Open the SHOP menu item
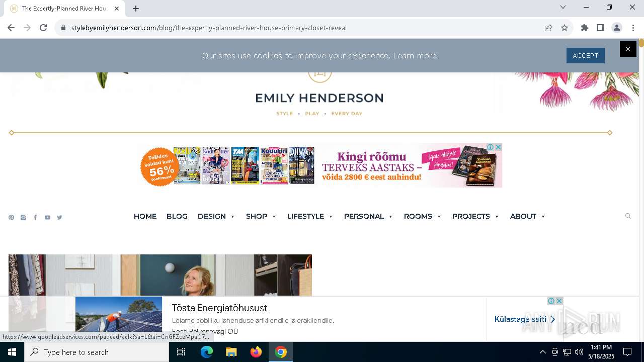This screenshot has height=362, width=644. coord(257,216)
